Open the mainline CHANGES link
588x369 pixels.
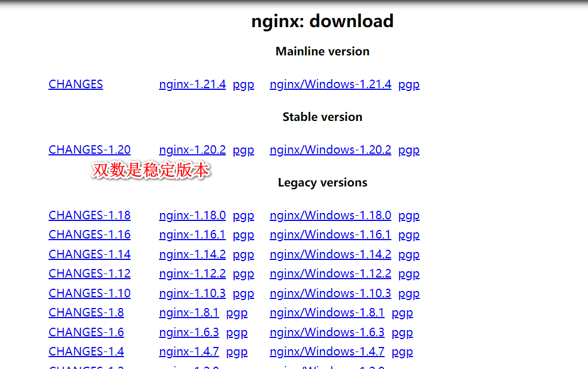76,84
